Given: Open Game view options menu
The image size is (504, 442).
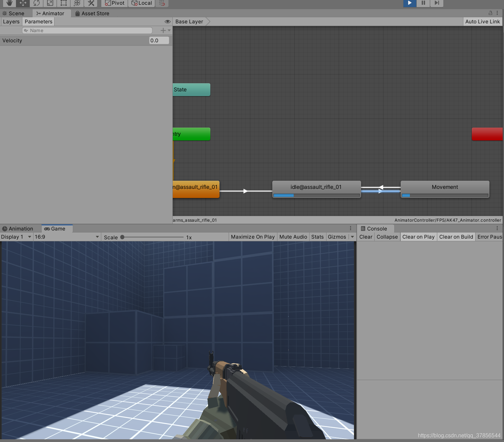Looking at the screenshot, I should pyautogui.click(x=351, y=228).
